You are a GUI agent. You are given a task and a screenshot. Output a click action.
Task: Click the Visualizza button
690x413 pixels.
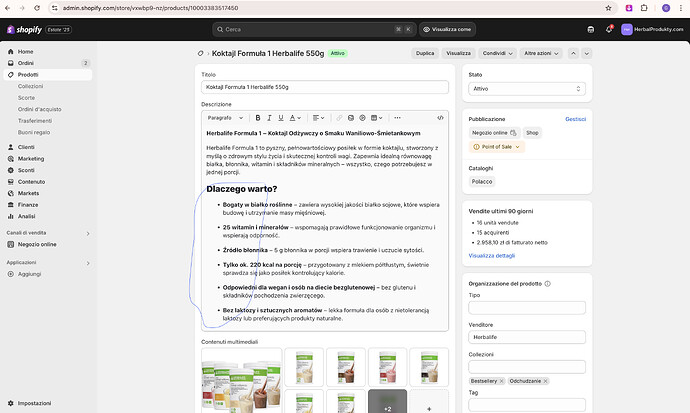(x=458, y=53)
